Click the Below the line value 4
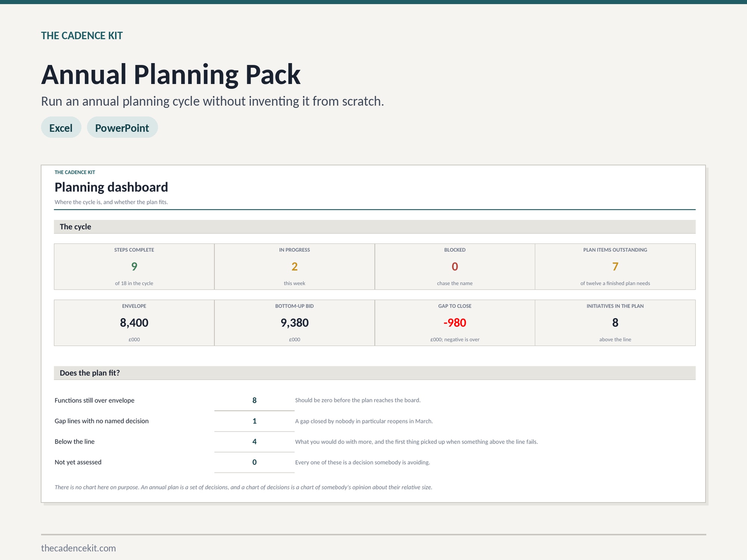This screenshot has width=747, height=560. (x=254, y=442)
